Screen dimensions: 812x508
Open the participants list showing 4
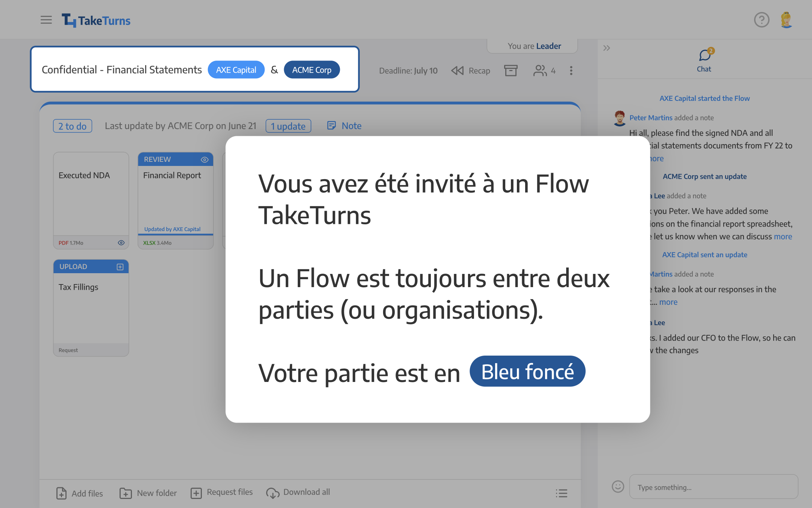click(x=544, y=71)
